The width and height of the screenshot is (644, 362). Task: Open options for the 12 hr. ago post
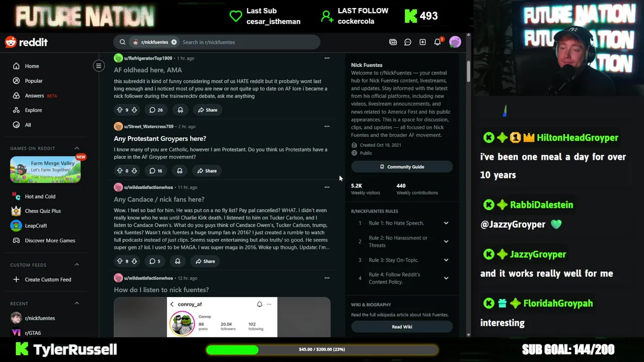coord(327,278)
